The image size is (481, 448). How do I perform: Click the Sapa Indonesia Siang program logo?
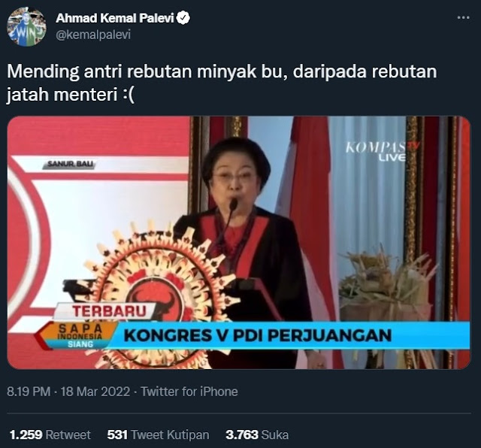click(x=80, y=336)
